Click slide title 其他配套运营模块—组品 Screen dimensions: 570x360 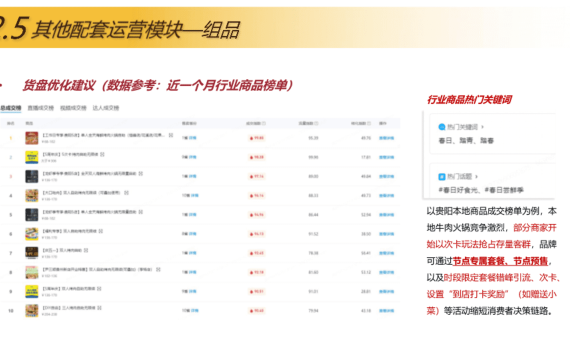[136, 29]
